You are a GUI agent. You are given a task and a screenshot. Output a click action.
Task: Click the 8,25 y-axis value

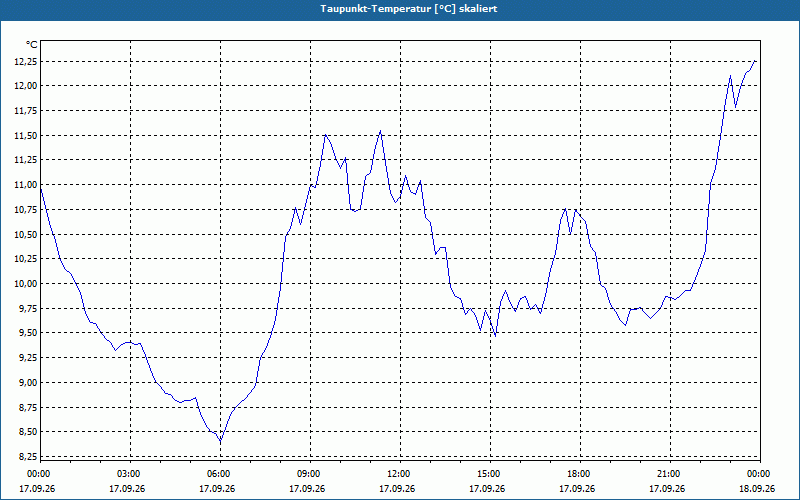(x=30, y=457)
